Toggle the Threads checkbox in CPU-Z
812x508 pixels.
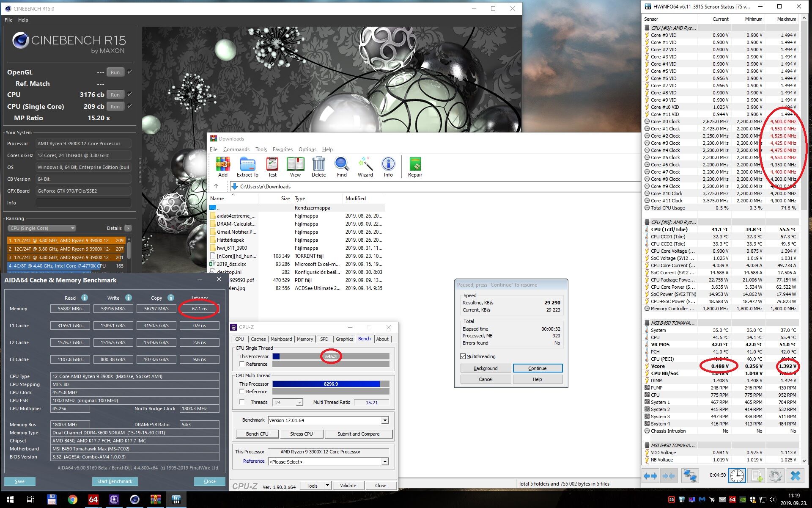tap(242, 402)
